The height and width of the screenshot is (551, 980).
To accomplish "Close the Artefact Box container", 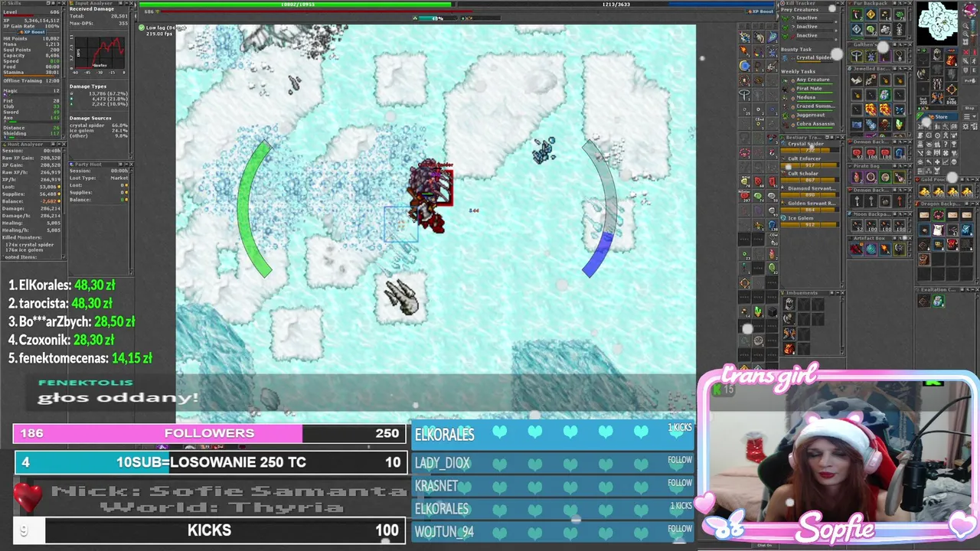I will click(910, 238).
